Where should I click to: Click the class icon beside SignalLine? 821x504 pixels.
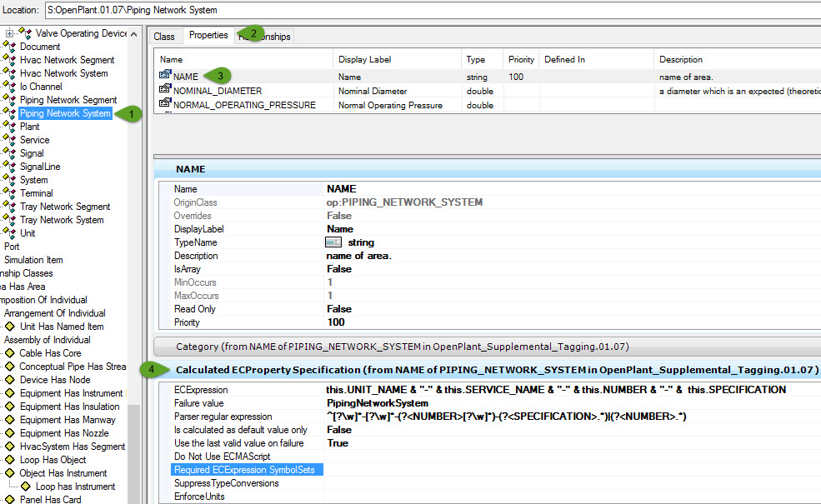pyautogui.click(x=9, y=167)
